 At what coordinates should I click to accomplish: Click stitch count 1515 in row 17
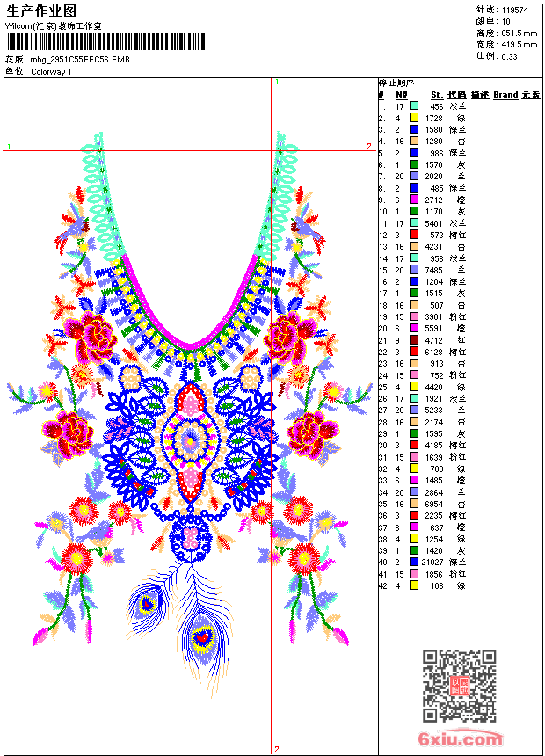[x=433, y=293]
